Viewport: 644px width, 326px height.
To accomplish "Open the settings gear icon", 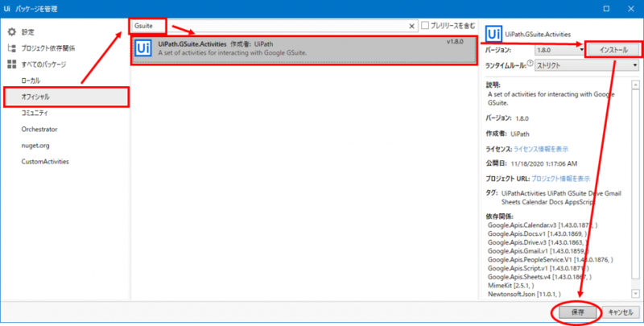I will coord(12,31).
